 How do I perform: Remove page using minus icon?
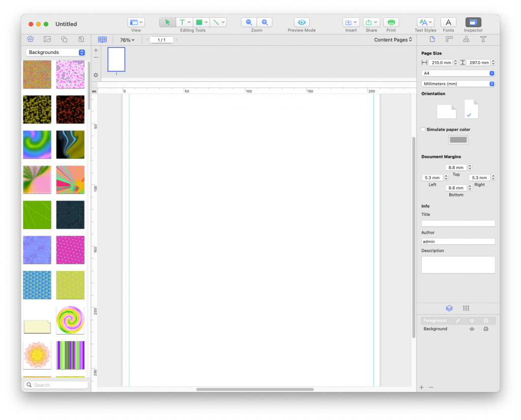(96, 58)
